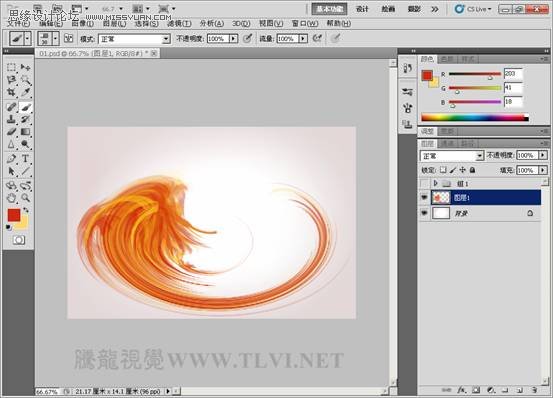Image resolution: width=553 pixels, height=398 pixels.
Task: Select the Gradient tool
Action: tap(25, 132)
